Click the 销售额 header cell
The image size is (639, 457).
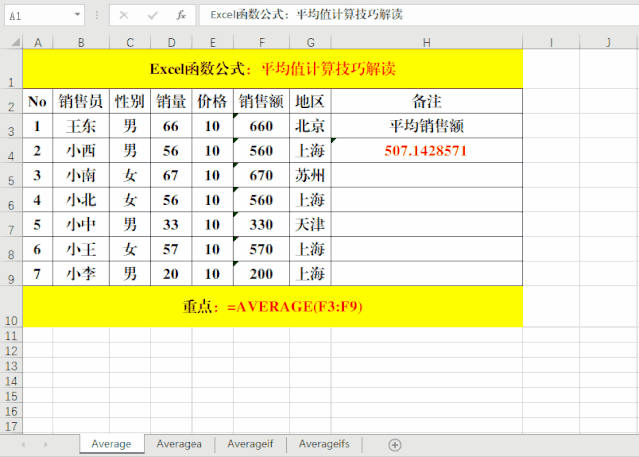[x=261, y=101]
